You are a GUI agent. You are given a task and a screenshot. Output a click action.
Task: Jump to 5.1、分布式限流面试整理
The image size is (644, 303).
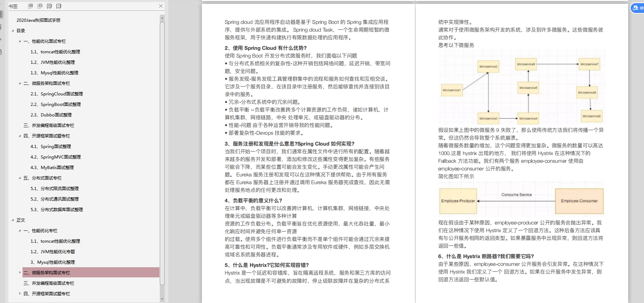click(54, 188)
